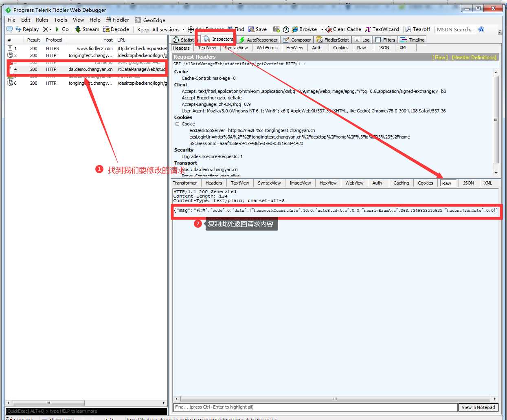
Task: Click the Remove sessions X icon
Action: pyautogui.click(x=45, y=29)
